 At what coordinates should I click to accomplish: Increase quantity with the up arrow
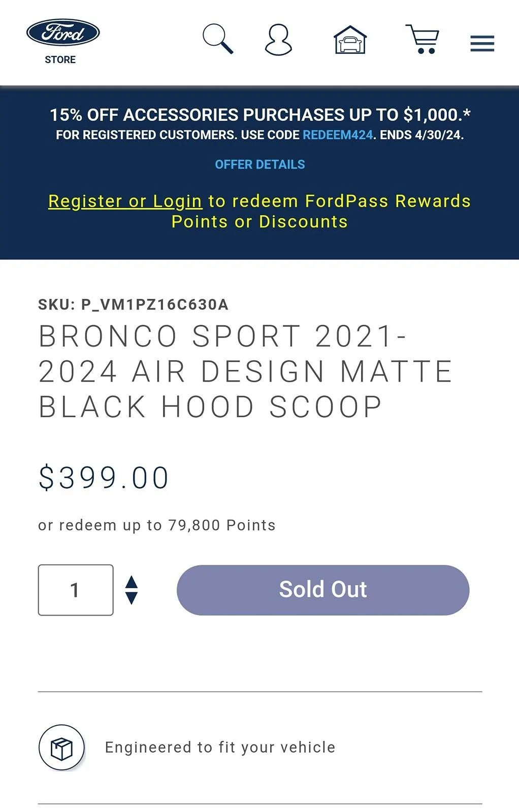pyautogui.click(x=132, y=581)
